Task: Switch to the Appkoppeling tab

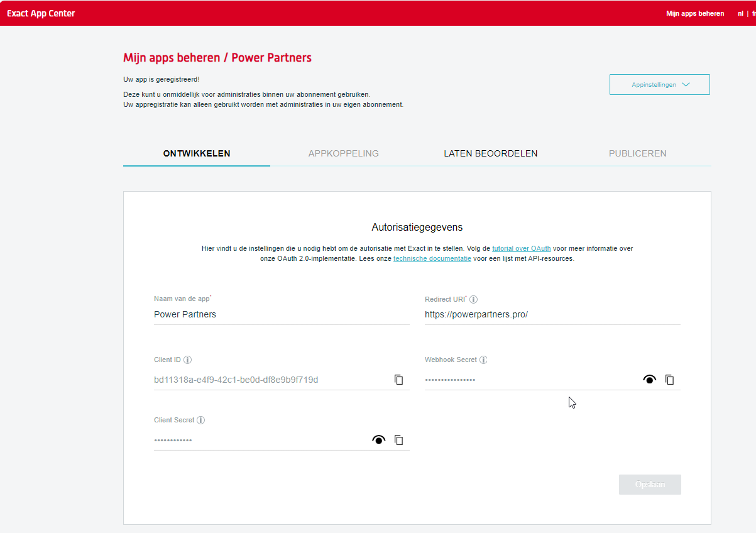Action: pos(344,153)
